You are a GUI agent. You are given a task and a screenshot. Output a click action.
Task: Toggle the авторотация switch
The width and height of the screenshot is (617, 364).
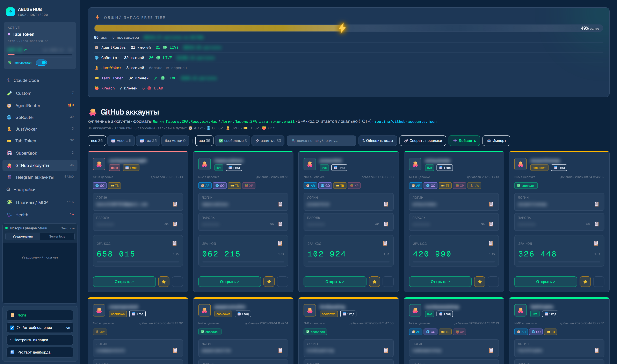(x=42, y=63)
